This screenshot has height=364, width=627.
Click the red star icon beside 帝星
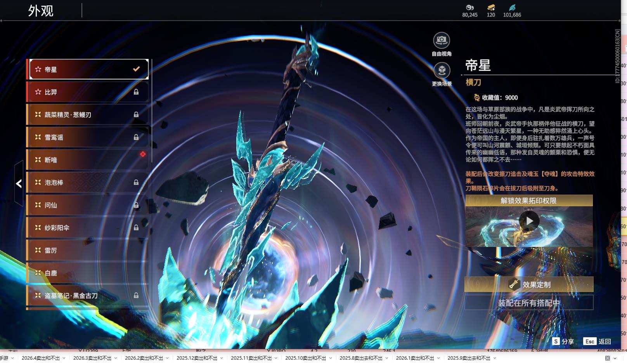38,69
